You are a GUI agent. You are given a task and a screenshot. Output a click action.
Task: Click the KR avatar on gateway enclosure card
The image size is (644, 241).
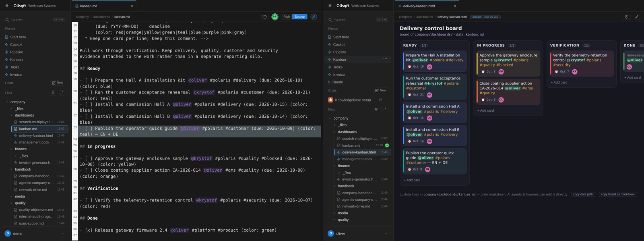click(501, 72)
